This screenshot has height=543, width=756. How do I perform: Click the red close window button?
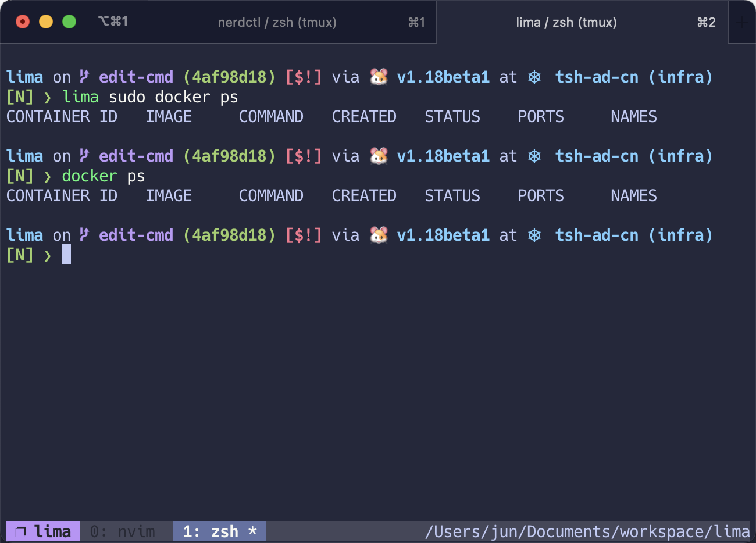(23, 22)
